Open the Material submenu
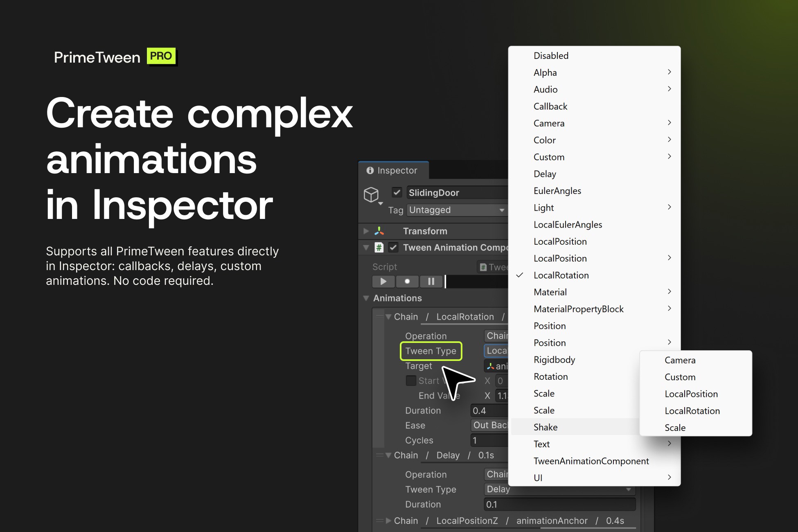The width and height of the screenshot is (798, 532). (594, 292)
